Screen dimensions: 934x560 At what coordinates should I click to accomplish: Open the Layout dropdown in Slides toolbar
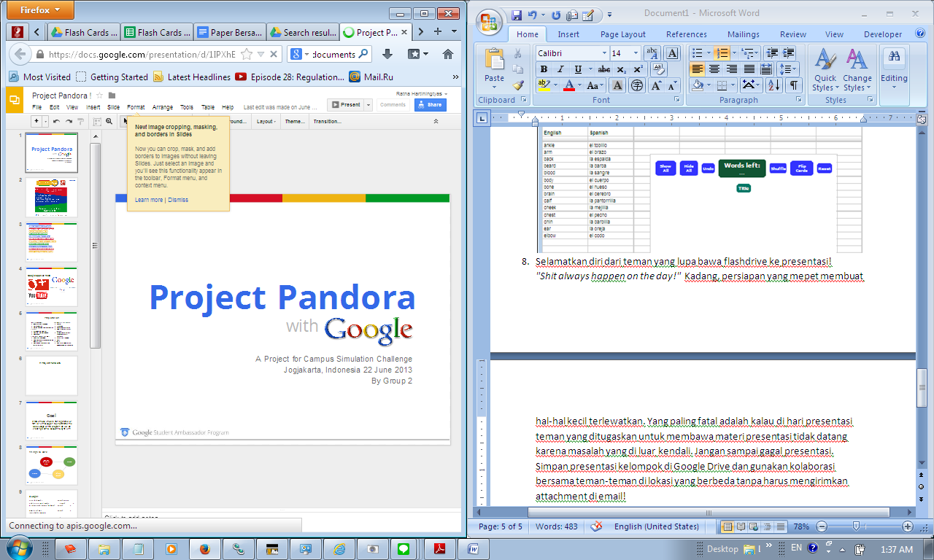click(x=265, y=122)
